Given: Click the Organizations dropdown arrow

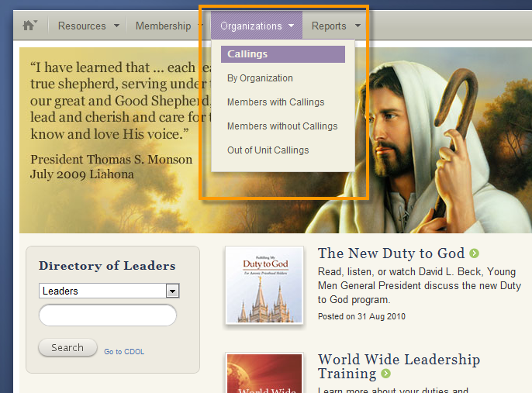Looking at the screenshot, I should pyautogui.click(x=292, y=26).
